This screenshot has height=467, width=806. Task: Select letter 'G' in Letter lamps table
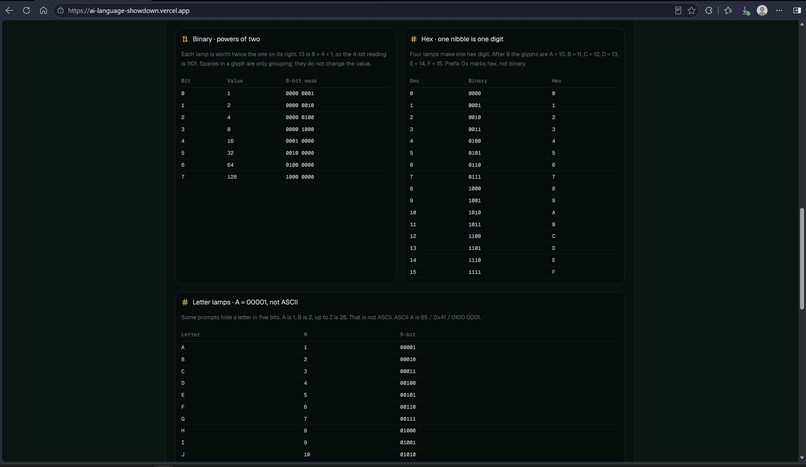[183, 419]
